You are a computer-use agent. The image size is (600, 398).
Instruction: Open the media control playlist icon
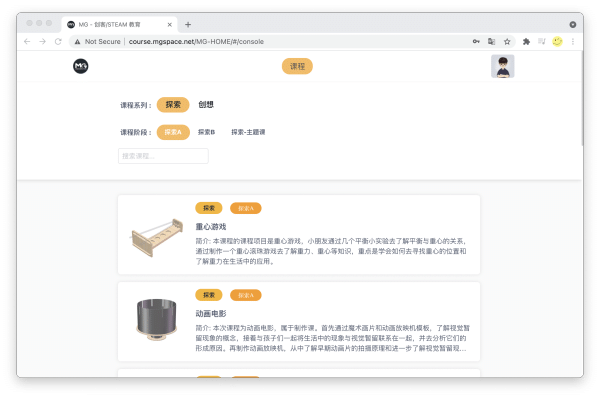point(541,41)
